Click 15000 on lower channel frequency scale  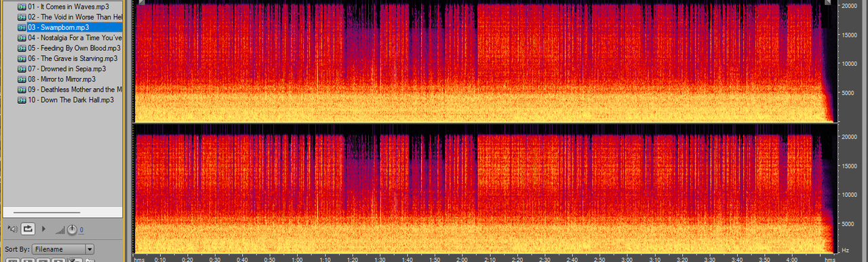[849, 166]
